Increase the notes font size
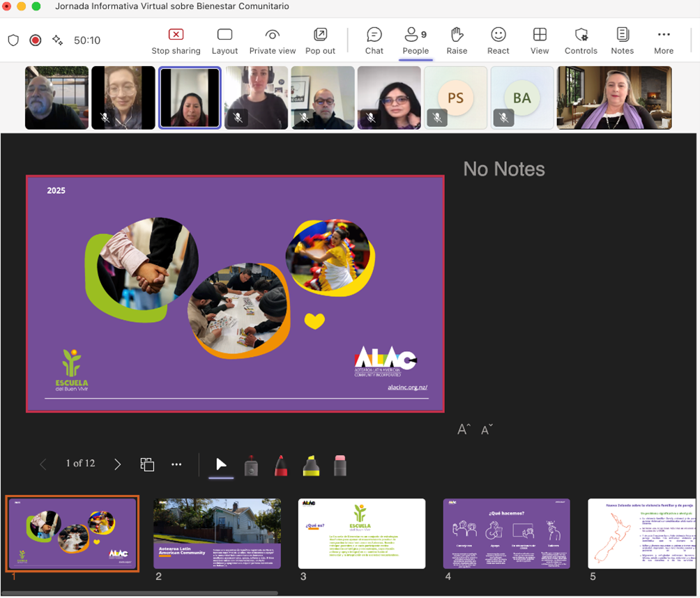700x598 pixels. (464, 429)
